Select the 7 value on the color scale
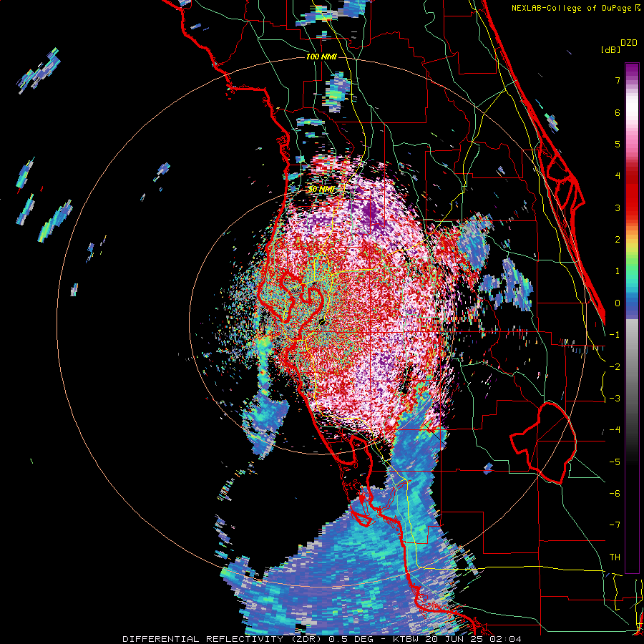 618,80
